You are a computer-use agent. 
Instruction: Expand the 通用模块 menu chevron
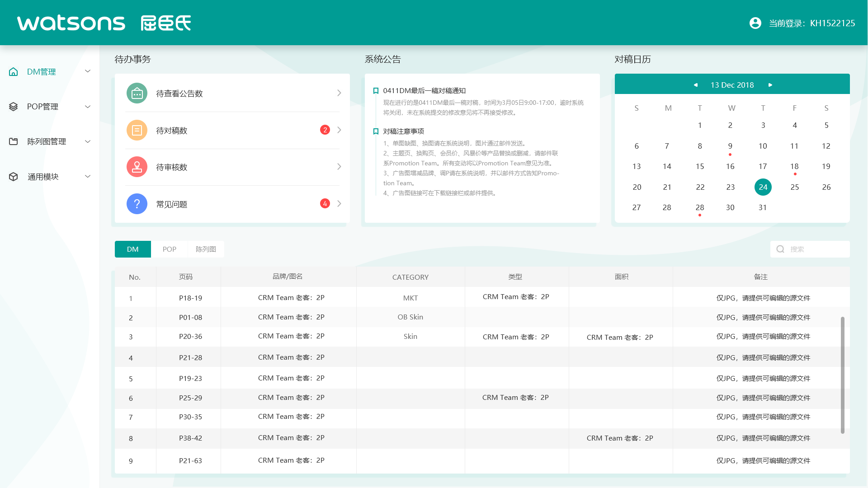pos(88,177)
